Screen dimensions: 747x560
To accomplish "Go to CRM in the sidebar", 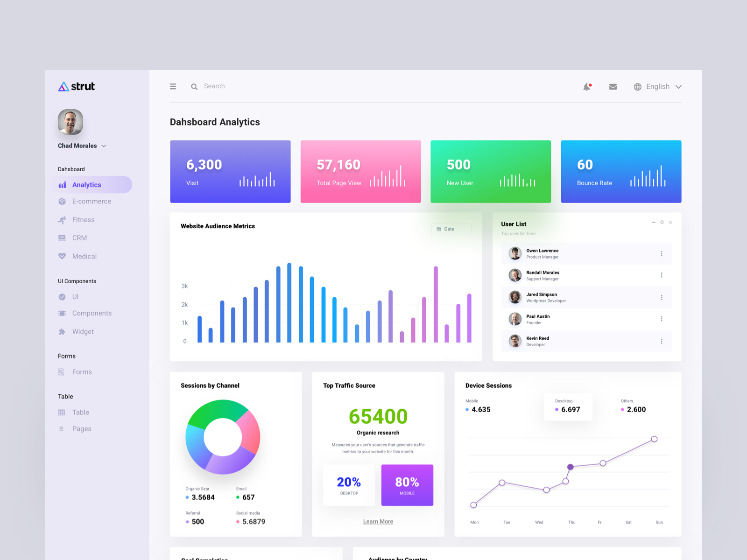I will (79, 238).
